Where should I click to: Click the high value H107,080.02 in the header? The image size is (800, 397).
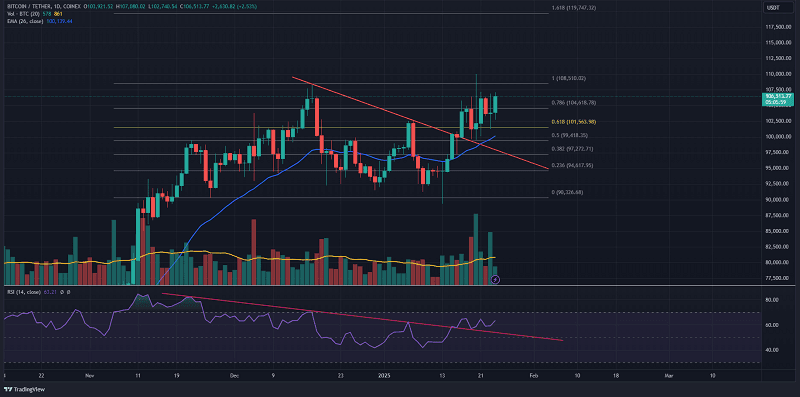pyautogui.click(x=131, y=7)
